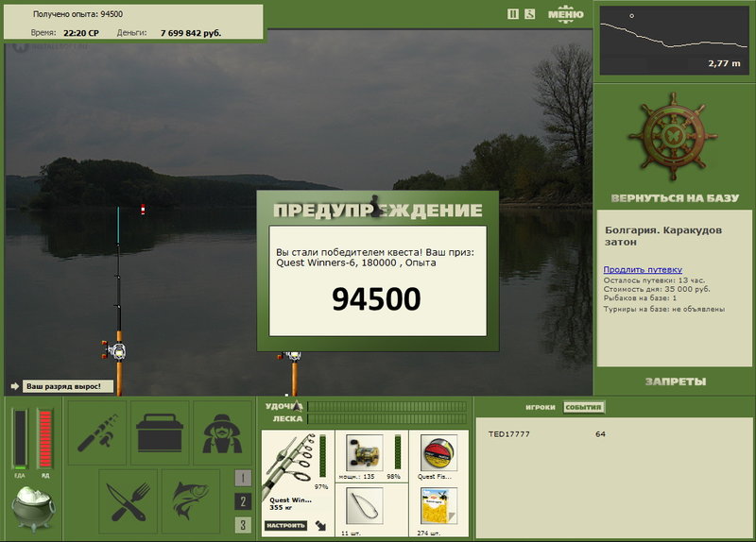Viewport: 756px width, 542px height.
Task: Click ВЕРНУТЬСЯ НА БАЗУ button
Action: 675,198
